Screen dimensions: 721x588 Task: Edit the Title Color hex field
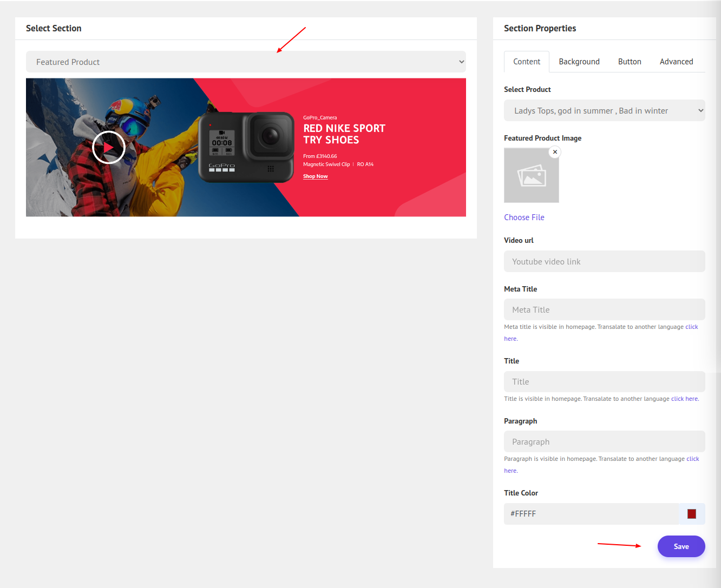[590, 514]
